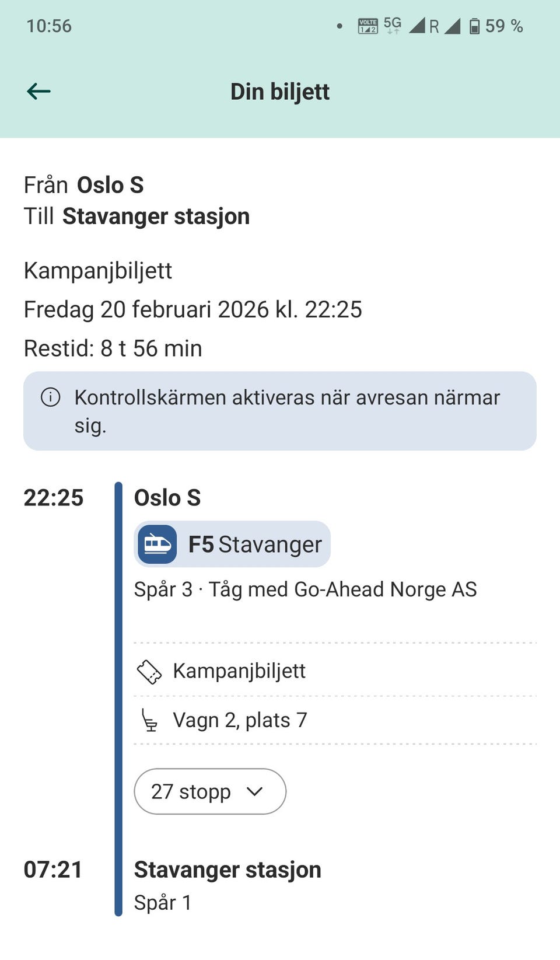
Task: Go back using the arrow icon
Action: click(38, 91)
